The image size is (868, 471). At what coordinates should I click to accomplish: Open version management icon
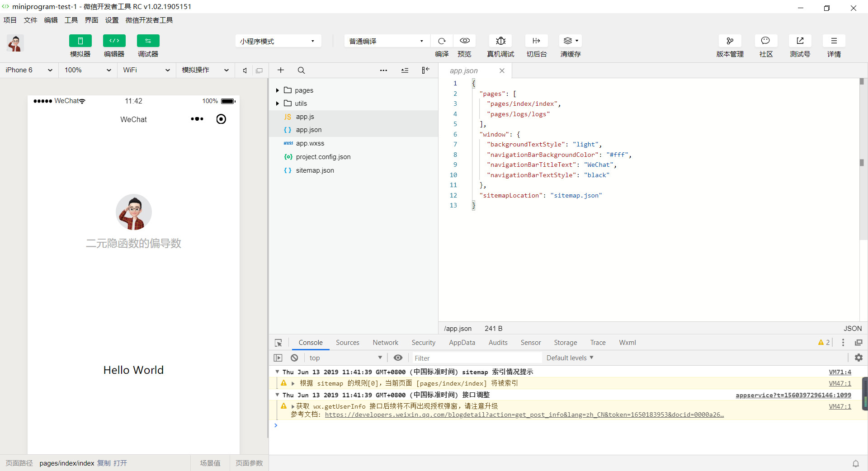(x=730, y=41)
